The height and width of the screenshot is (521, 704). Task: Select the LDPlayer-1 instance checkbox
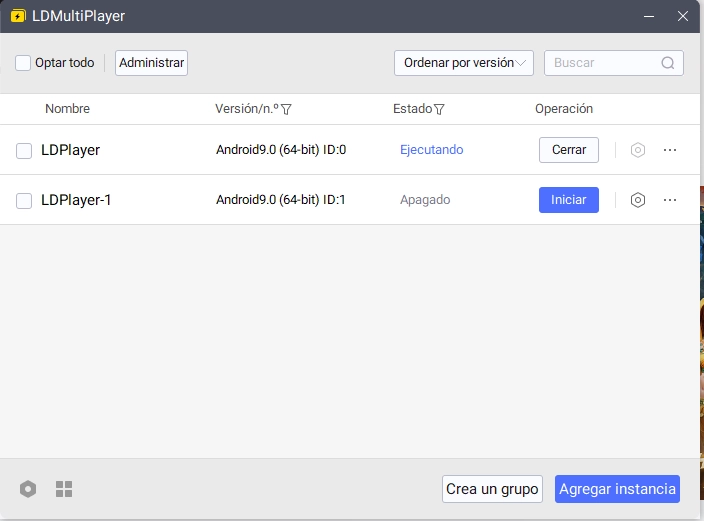tap(24, 201)
